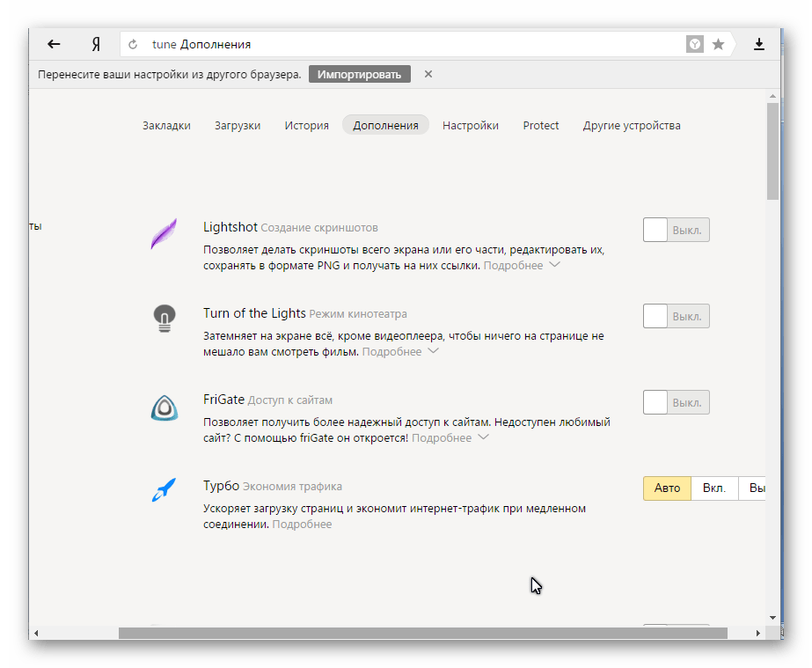This screenshot has height=668, width=812.
Task: Switch to the Загрузки tab
Action: point(238,125)
